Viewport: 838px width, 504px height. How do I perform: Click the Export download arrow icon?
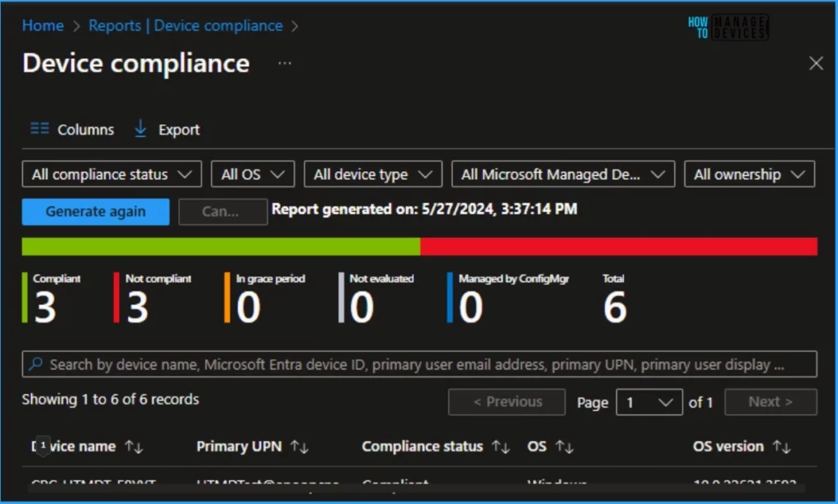click(x=141, y=128)
